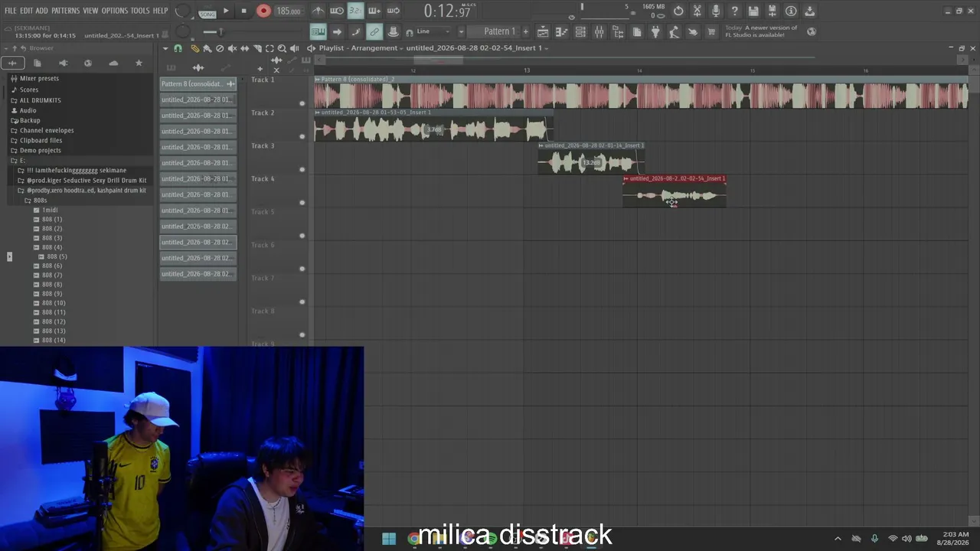Image resolution: width=980 pixels, height=551 pixels.
Task: Collapse the 808s folder
Action: pyautogui.click(x=40, y=201)
